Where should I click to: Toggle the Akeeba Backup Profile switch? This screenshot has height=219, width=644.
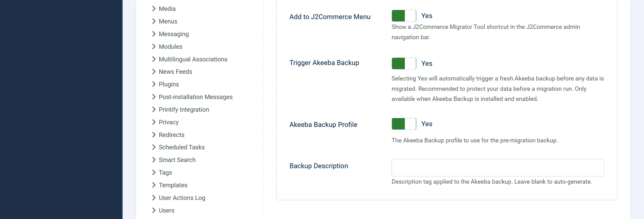[404, 124]
